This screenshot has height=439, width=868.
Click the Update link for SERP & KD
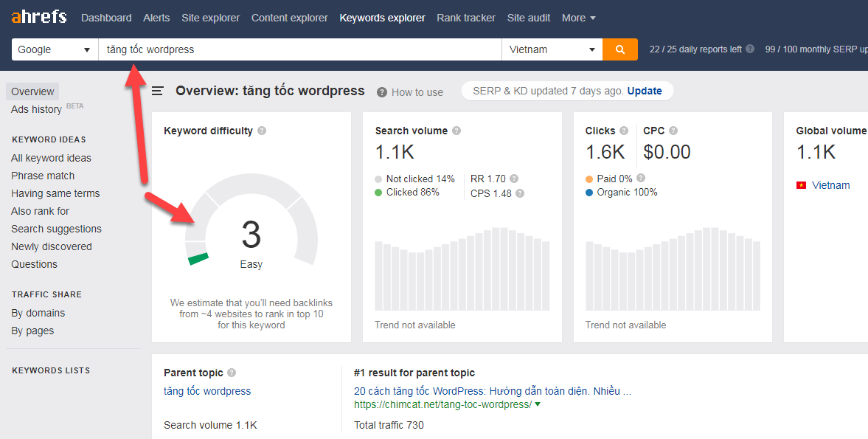645,91
